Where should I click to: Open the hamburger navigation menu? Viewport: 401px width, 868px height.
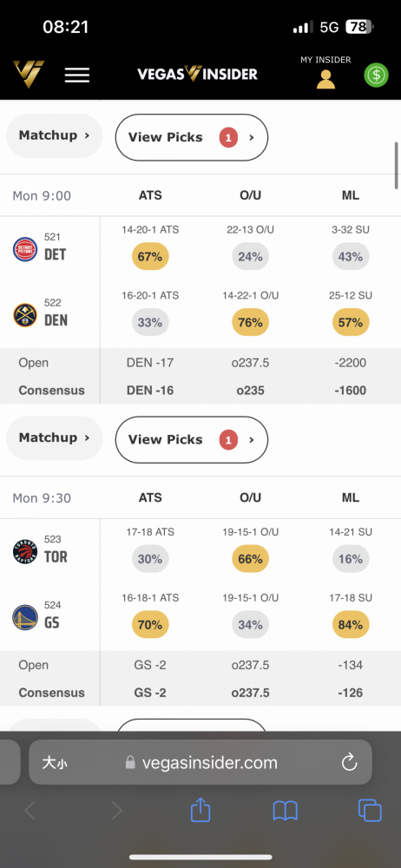click(77, 75)
